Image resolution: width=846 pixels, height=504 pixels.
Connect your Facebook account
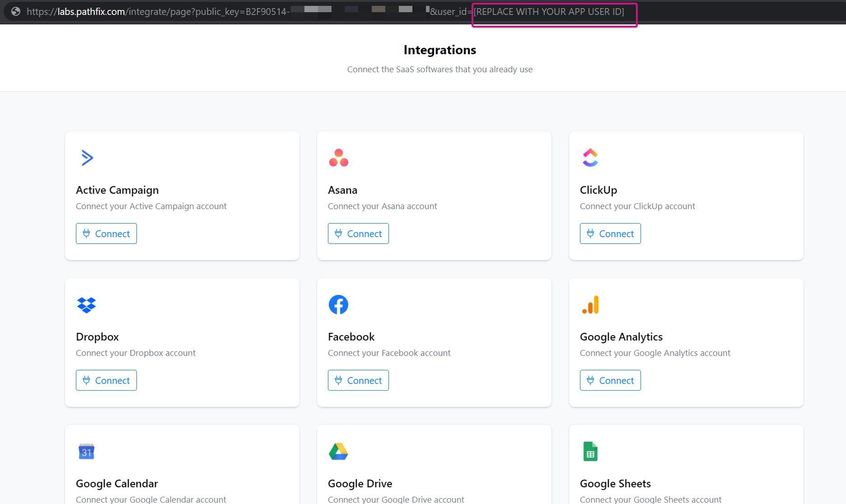358,380
